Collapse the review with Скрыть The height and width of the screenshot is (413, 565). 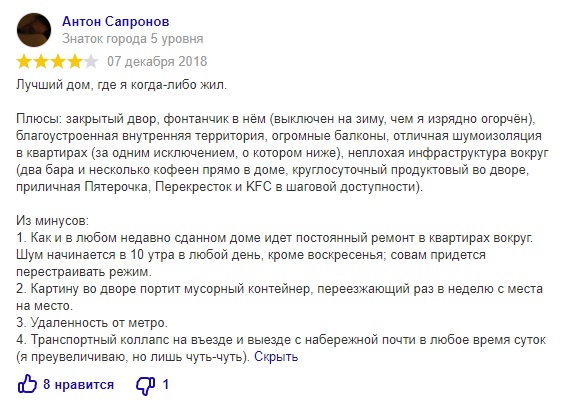point(276,357)
